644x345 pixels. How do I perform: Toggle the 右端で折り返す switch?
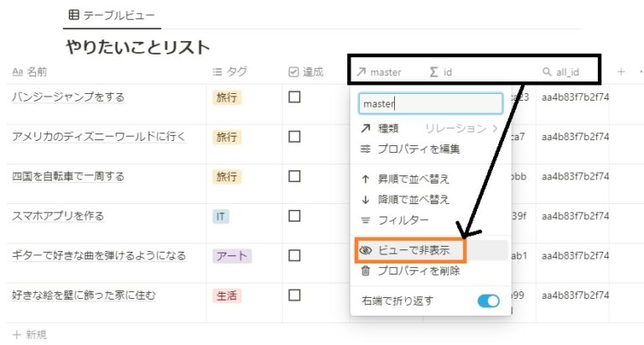point(488,301)
